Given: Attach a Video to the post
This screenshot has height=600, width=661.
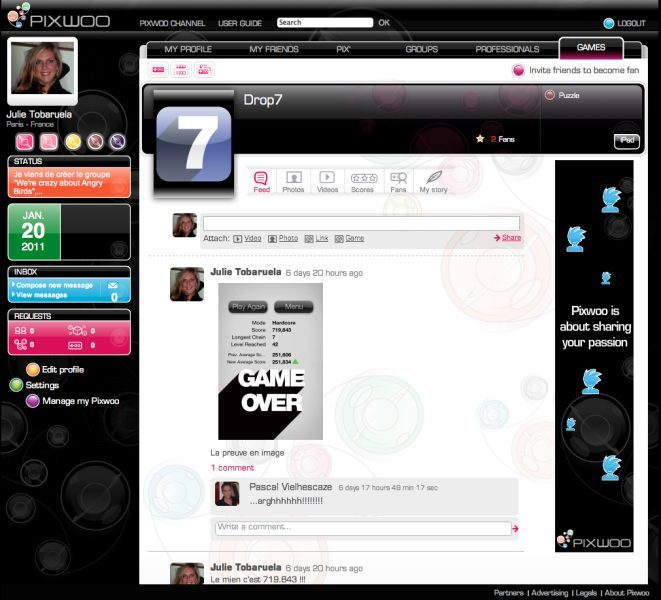Looking at the screenshot, I should [x=247, y=239].
